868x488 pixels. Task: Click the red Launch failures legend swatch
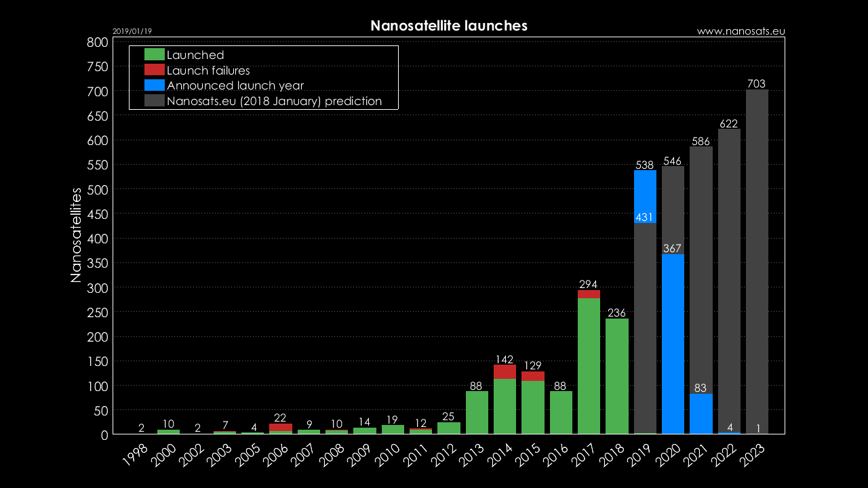coord(155,70)
